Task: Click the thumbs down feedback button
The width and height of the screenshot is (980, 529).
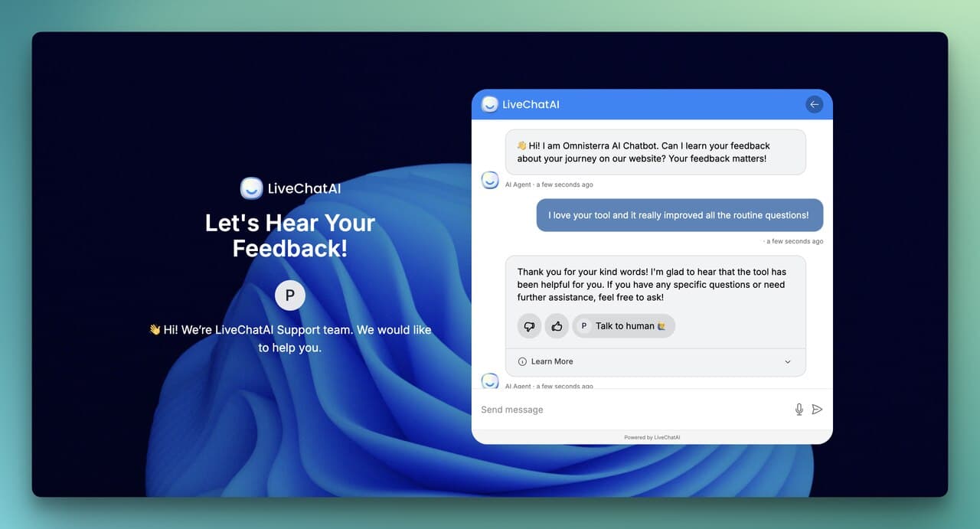Action: tap(529, 326)
